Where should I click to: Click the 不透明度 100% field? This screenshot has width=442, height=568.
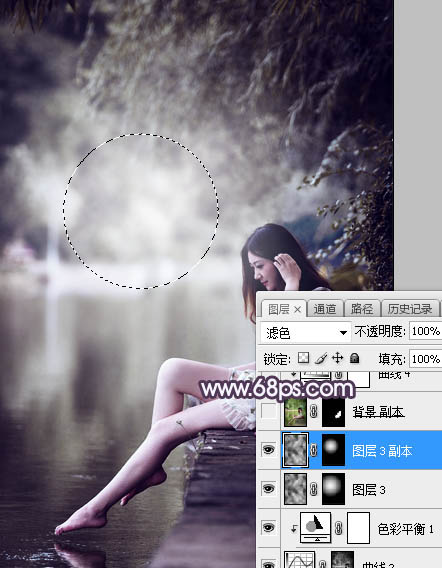425,331
